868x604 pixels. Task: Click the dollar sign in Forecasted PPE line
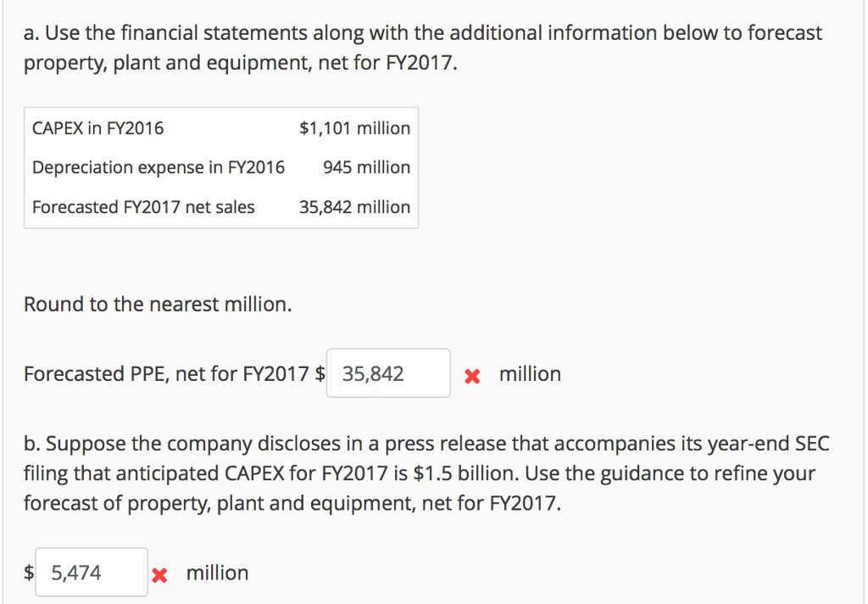pos(320,373)
